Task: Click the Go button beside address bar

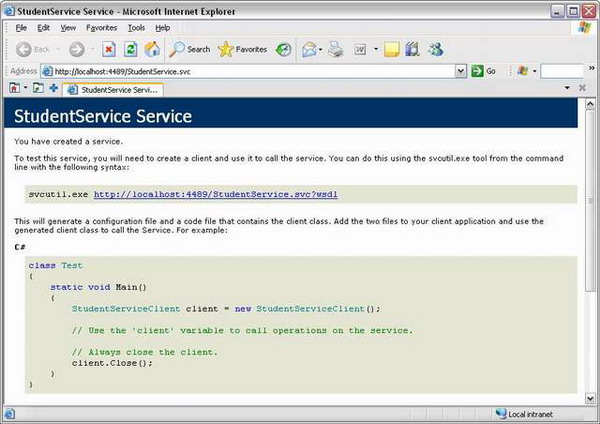Action: pos(484,71)
